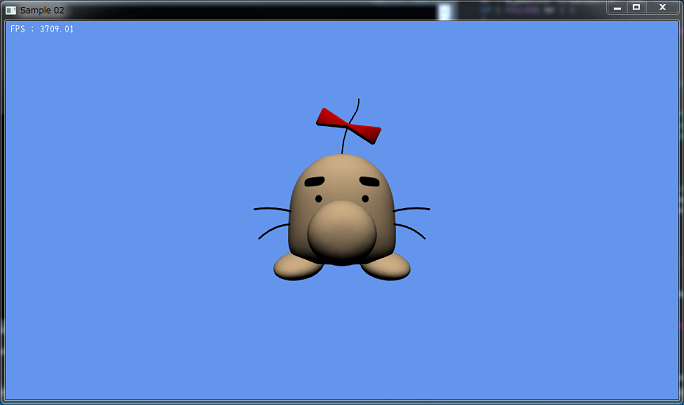
Task: Pick the character's foot on the right side
Action: 386,265
